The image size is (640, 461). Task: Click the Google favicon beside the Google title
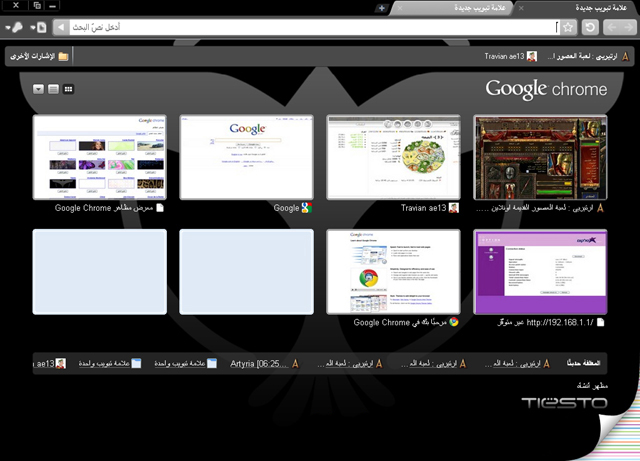[307, 208]
